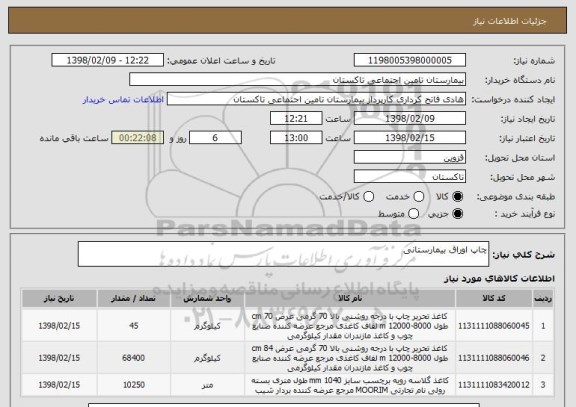Select the MOORIM glossy paper row

(287, 385)
